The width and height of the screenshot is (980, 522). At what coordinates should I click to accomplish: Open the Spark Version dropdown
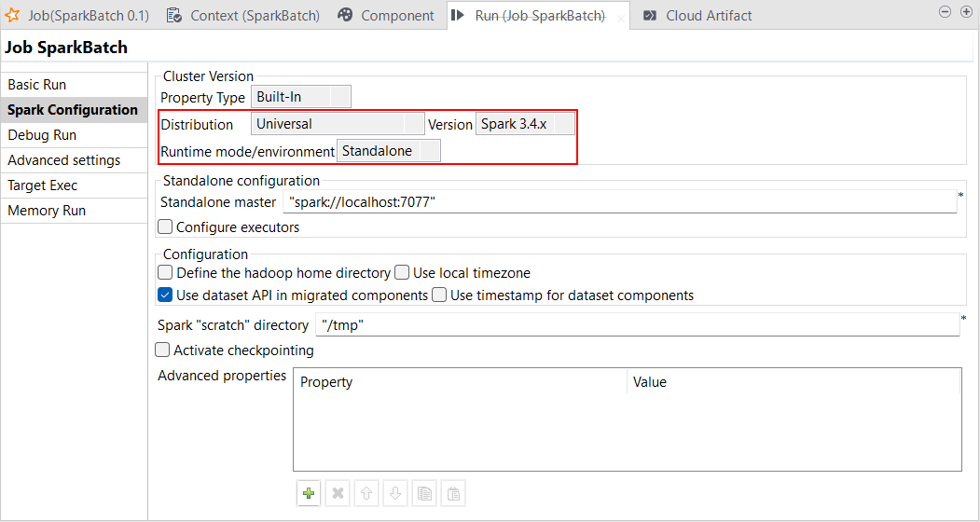[x=525, y=124]
